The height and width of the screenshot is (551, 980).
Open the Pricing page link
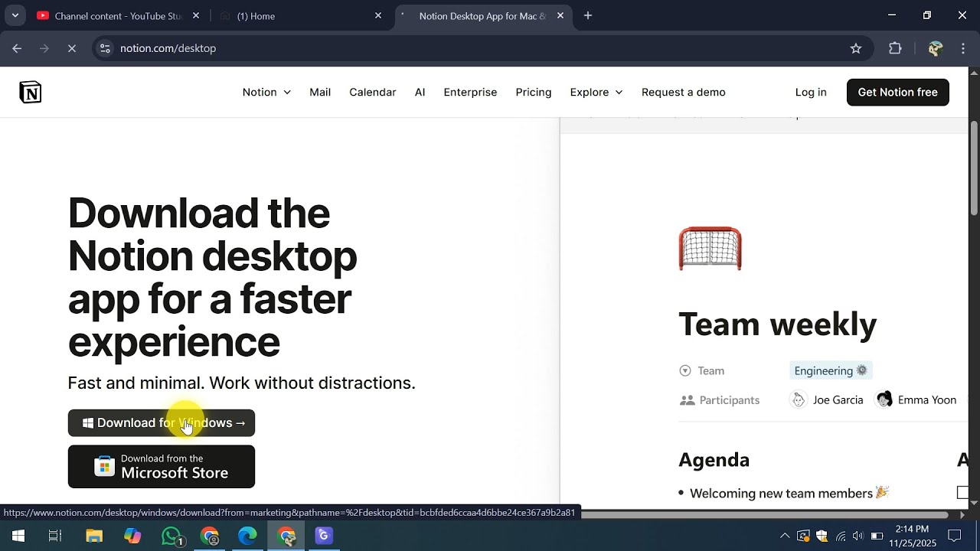tap(534, 92)
